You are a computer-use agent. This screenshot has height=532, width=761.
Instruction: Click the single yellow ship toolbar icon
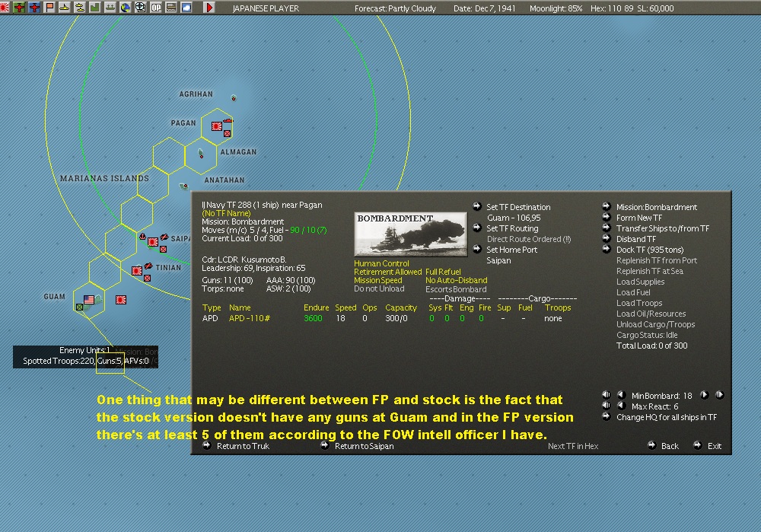tap(64, 8)
